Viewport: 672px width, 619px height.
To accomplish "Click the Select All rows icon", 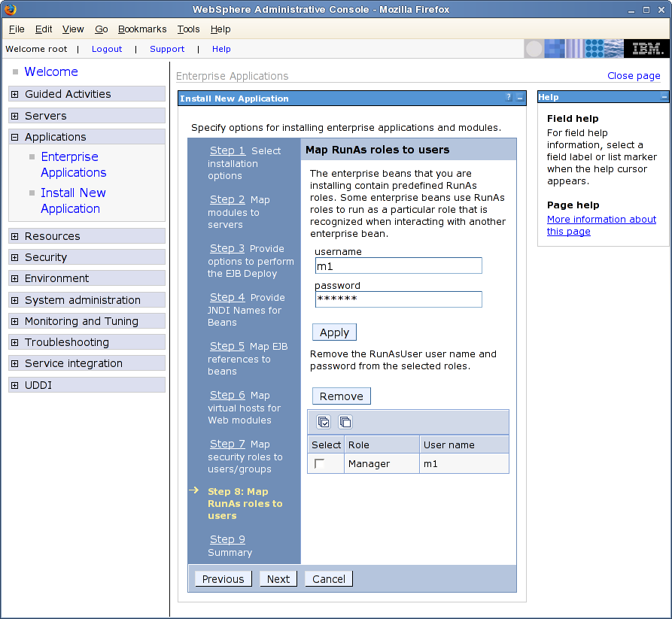I will [324, 422].
